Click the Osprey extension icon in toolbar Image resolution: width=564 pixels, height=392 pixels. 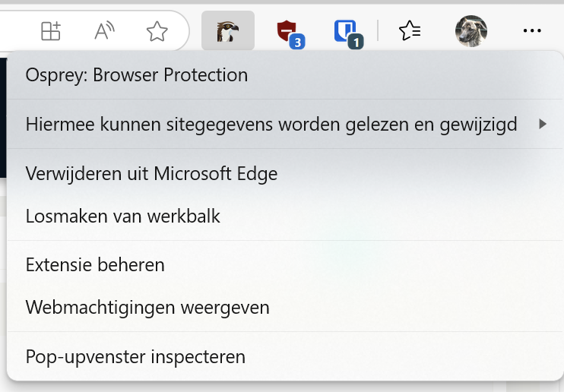tap(228, 31)
